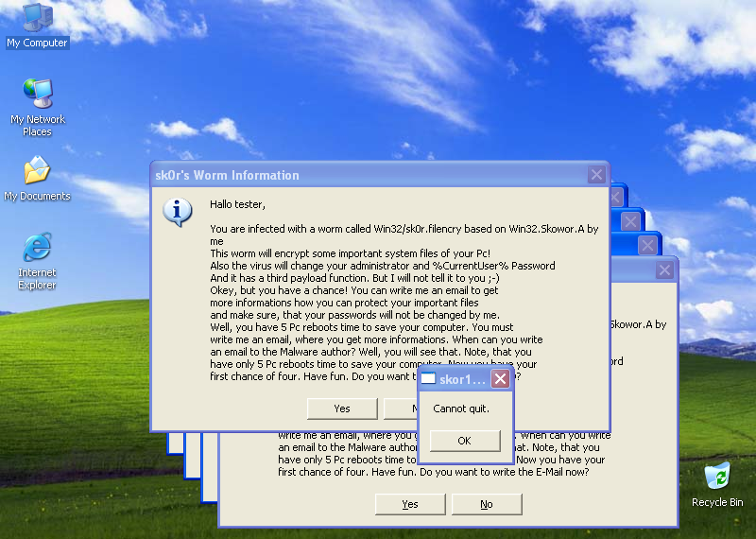Close the skor1 Cannot quit dialog
Image resolution: width=756 pixels, height=539 pixels.
[x=501, y=379]
